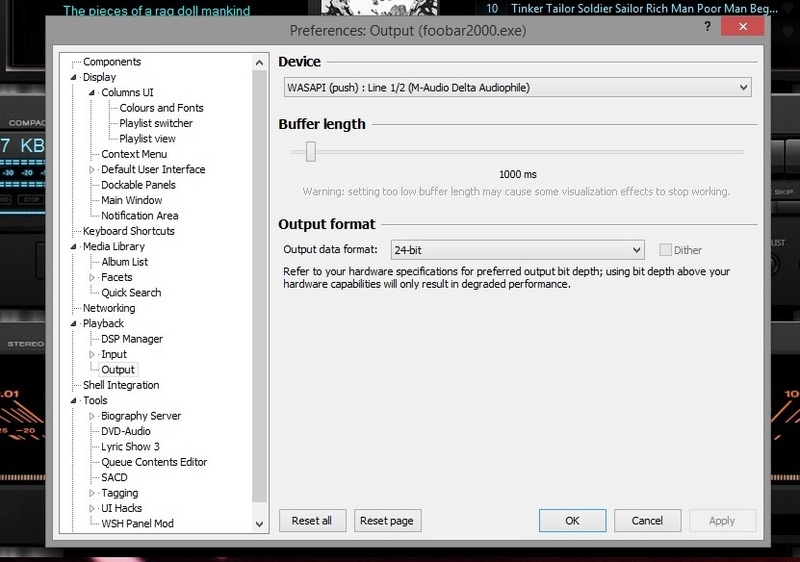
Task: Open Shell Integration preferences
Action: (x=121, y=385)
